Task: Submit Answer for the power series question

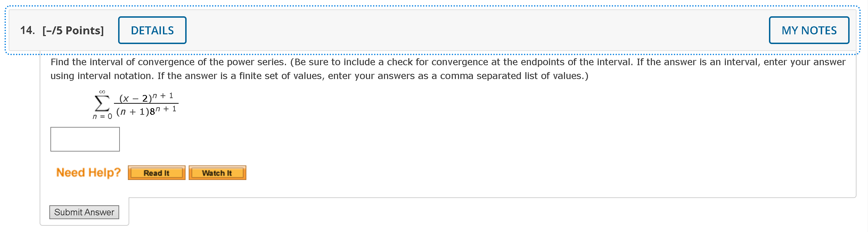Action: 84,212
